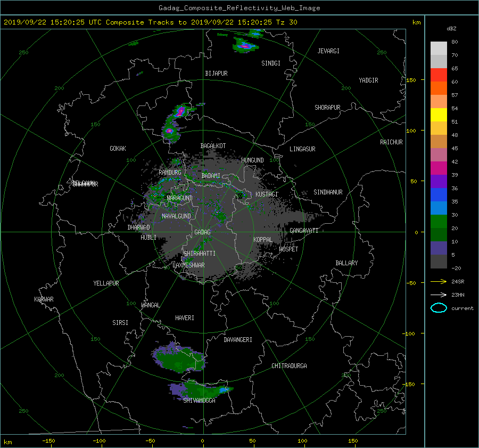Click the -100 tick on bottom km axis
Screen dimensions: 479x448
tap(100, 441)
